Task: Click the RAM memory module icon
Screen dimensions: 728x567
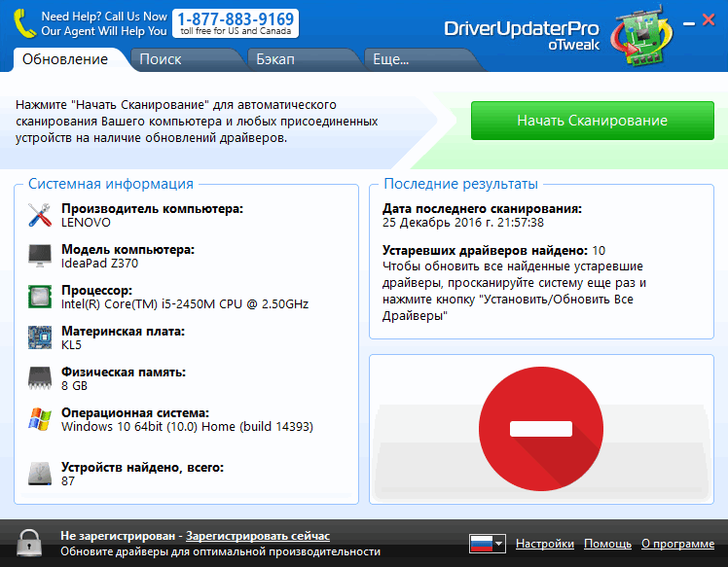Action: point(40,378)
